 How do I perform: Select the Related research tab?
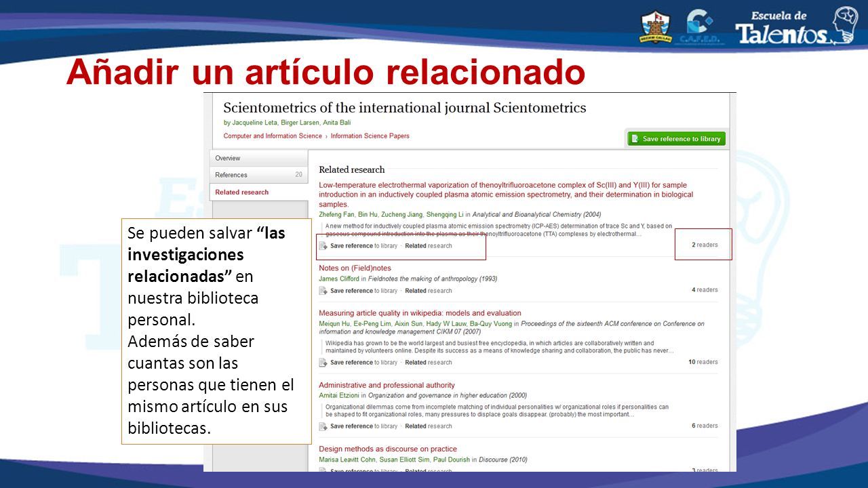(x=258, y=192)
